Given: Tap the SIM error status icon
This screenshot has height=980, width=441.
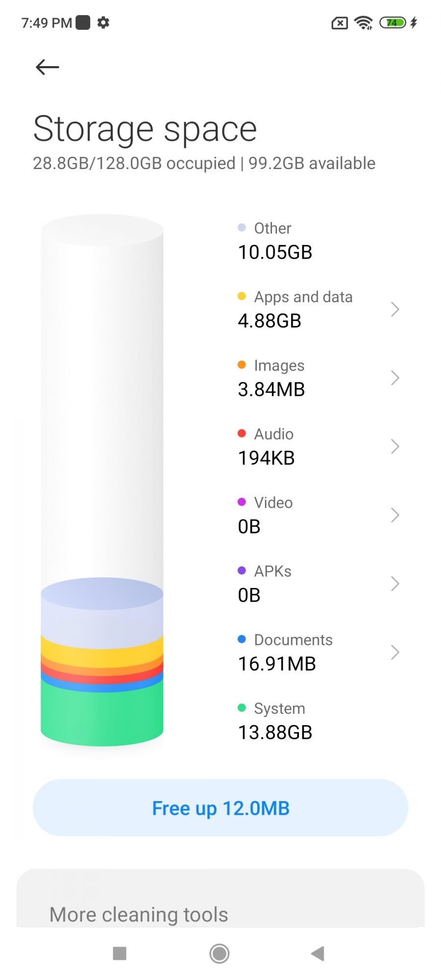Looking at the screenshot, I should pyautogui.click(x=340, y=23).
